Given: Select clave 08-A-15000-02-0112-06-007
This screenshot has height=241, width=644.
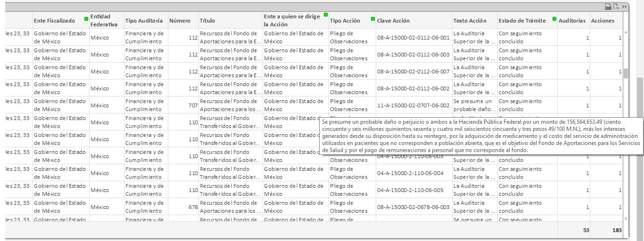Looking at the screenshot, I should 413,72.
